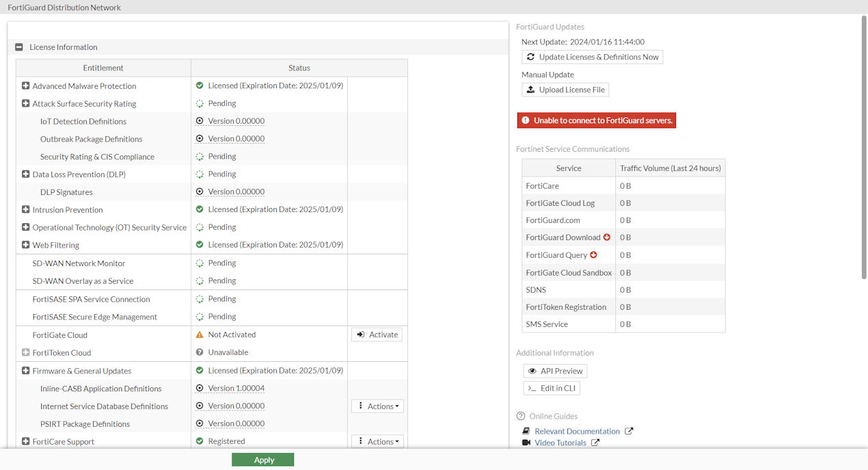868x470 pixels.
Task: Click IoT Detection Definitions Version 0.00000
Action: click(236, 121)
